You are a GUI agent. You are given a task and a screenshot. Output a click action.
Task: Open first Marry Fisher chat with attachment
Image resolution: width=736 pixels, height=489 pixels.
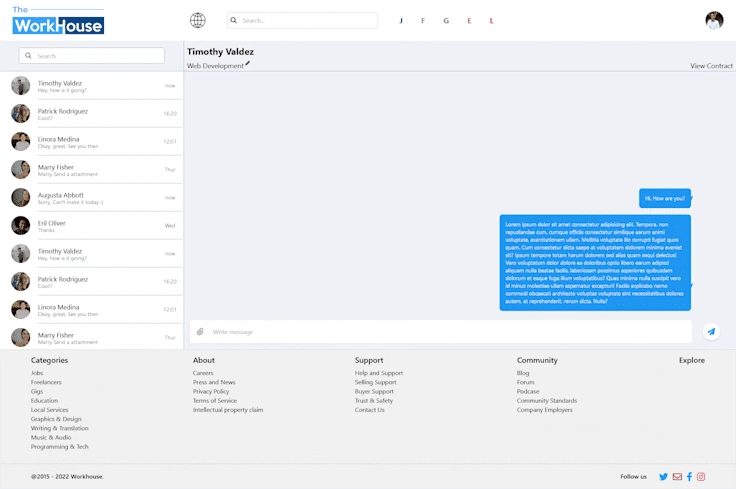(x=92, y=169)
